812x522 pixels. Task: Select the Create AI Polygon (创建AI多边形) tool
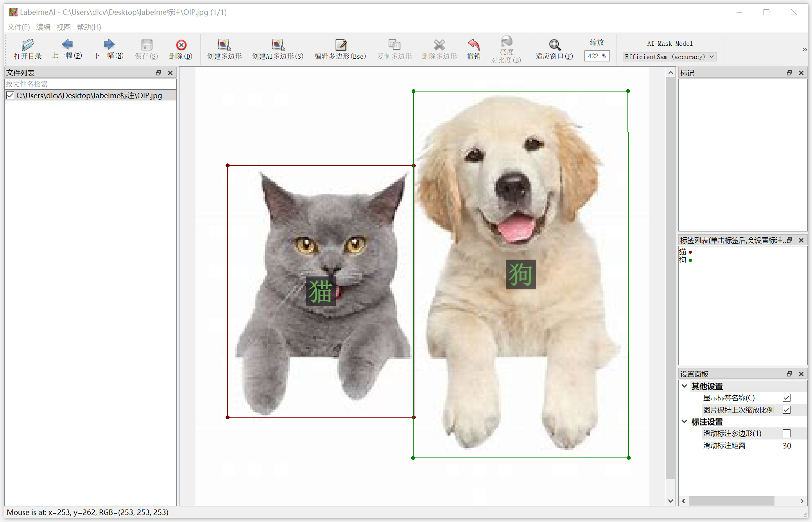click(x=278, y=45)
